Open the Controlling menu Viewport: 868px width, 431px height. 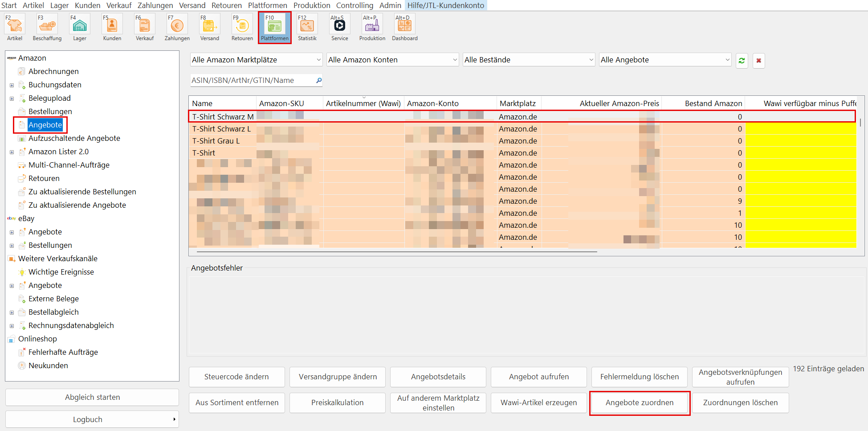click(355, 5)
